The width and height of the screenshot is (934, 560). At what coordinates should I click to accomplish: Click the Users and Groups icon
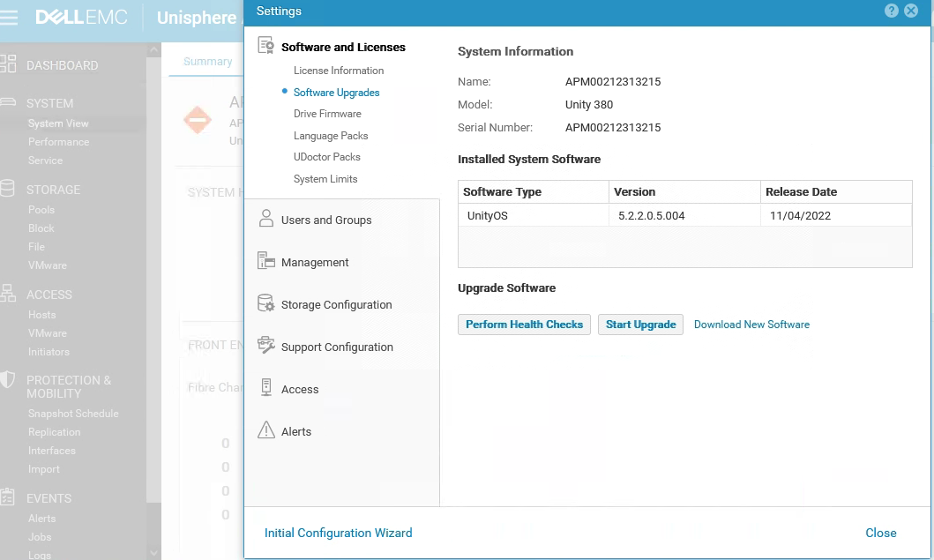click(265, 218)
